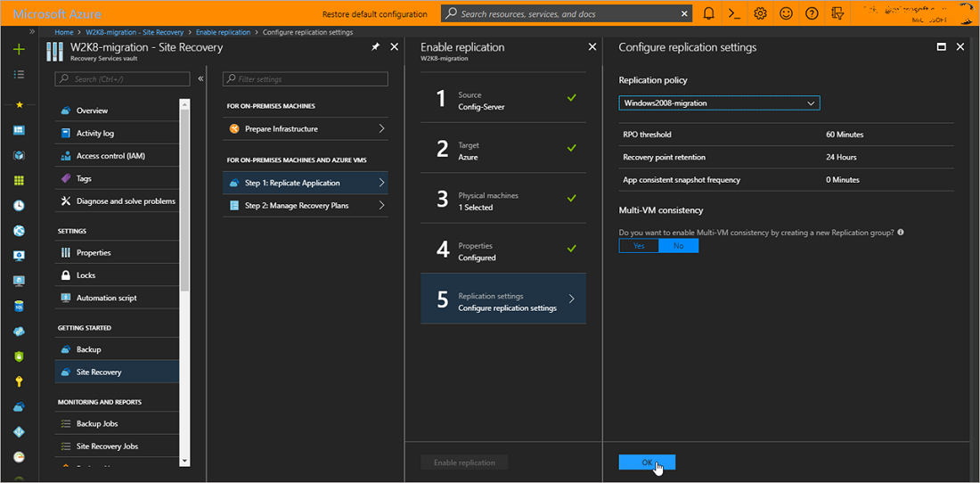Image resolution: width=980 pixels, height=483 pixels.
Task: Open Activity log menu item
Action: click(x=95, y=134)
